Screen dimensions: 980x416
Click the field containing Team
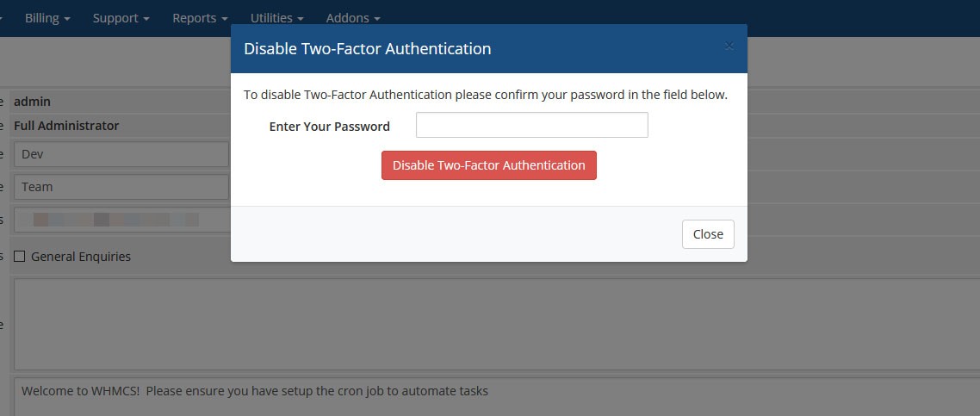coord(121,187)
